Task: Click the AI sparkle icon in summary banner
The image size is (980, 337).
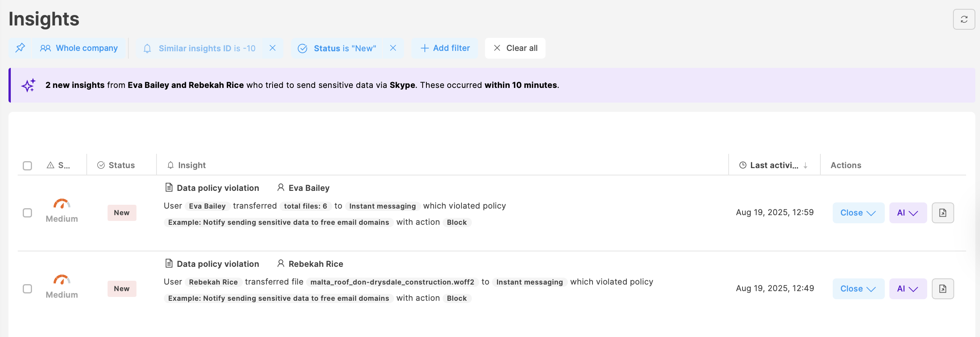Action: point(29,85)
